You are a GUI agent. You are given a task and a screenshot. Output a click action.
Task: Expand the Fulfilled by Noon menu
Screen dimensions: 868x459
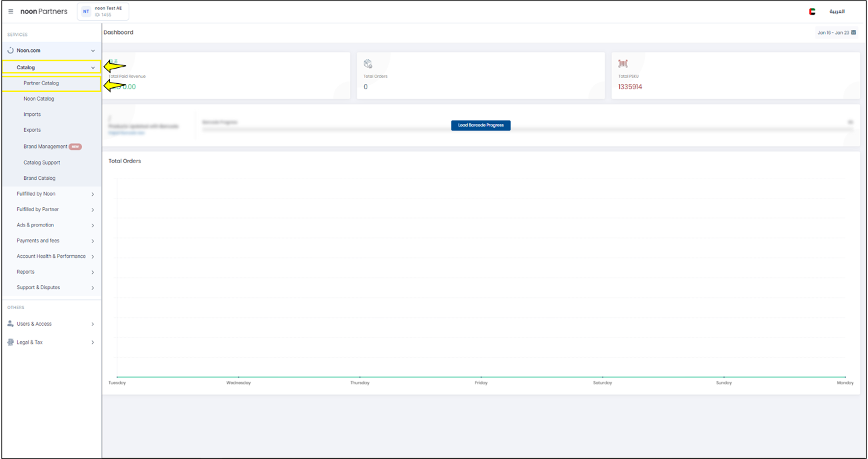tap(93, 194)
